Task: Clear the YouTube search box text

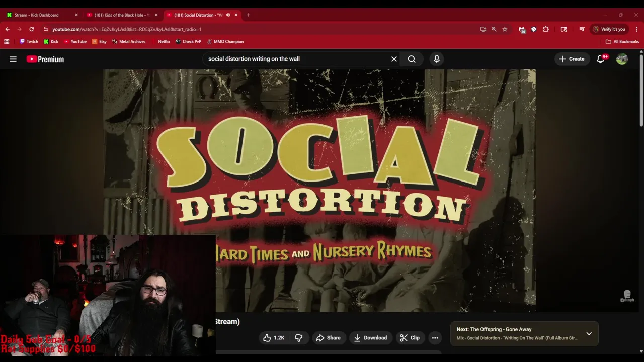Action: [x=394, y=59]
